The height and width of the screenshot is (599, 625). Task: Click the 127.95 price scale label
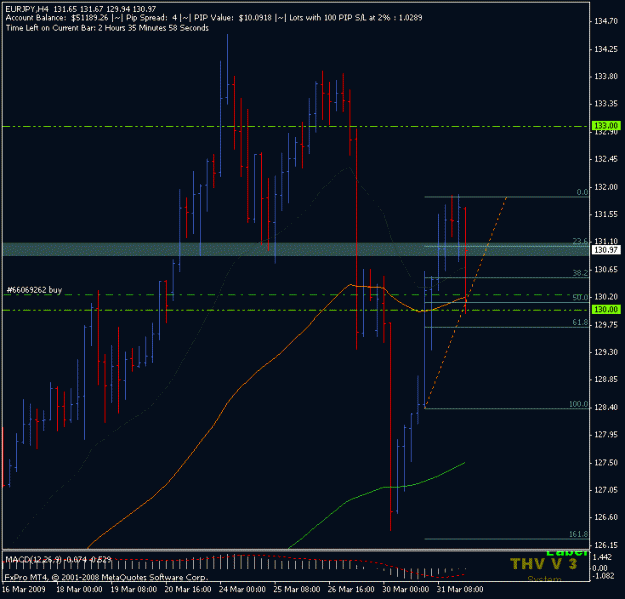point(606,434)
